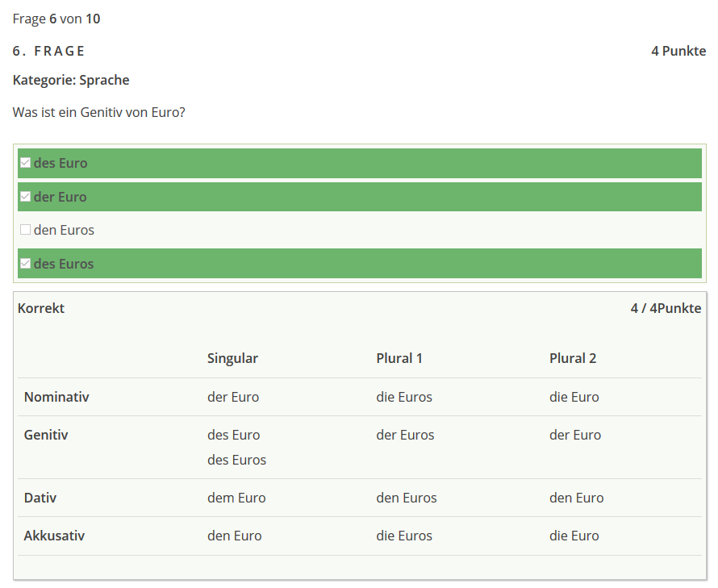The image size is (718, 588).
Task: Click the 'Akkusativ' row header
Action: click(54, 536)
